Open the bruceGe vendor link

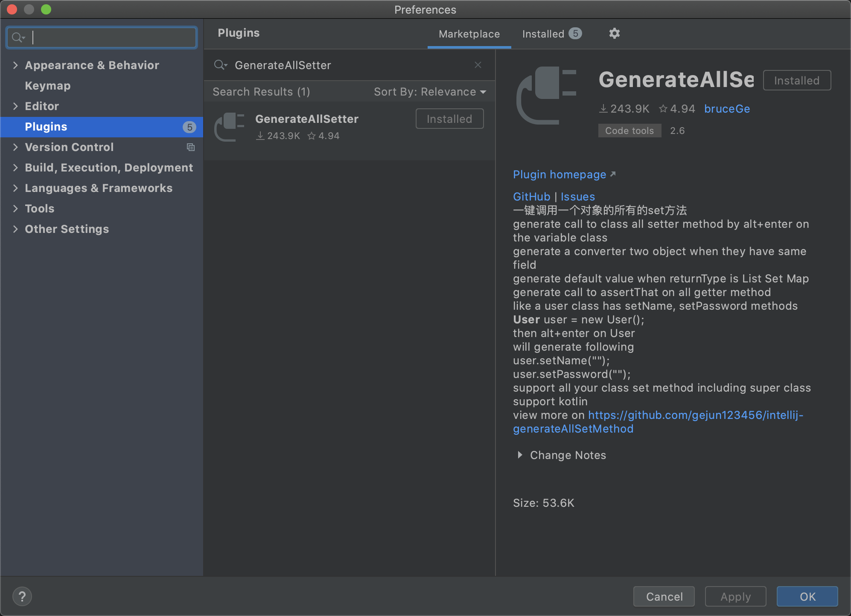727,109
